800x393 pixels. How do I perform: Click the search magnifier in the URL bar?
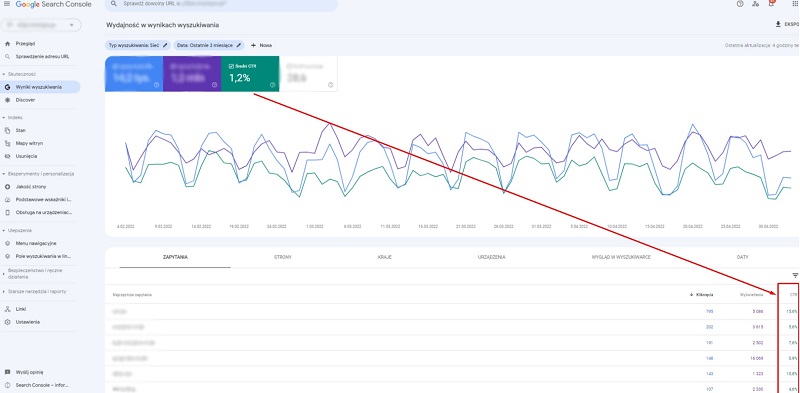point(114,4)
